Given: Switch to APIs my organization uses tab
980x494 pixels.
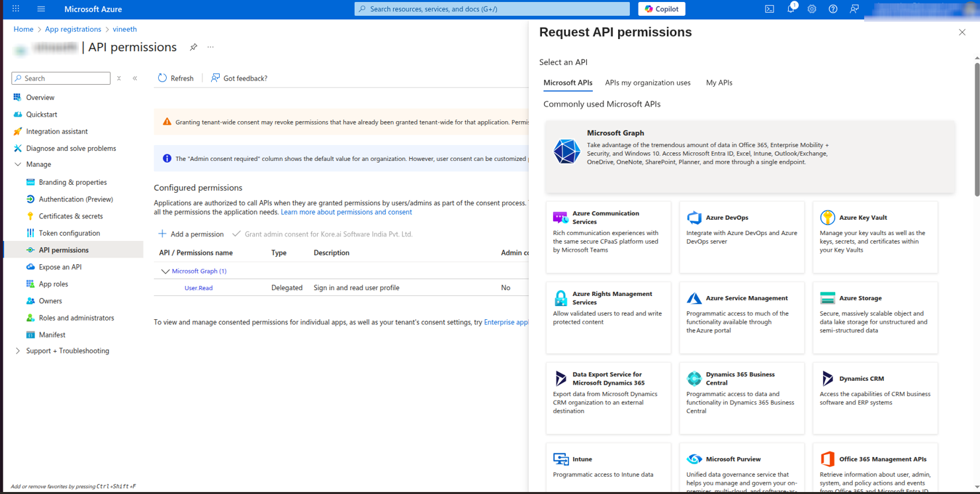Looking at the screenshot, I should tap(647, 83).
